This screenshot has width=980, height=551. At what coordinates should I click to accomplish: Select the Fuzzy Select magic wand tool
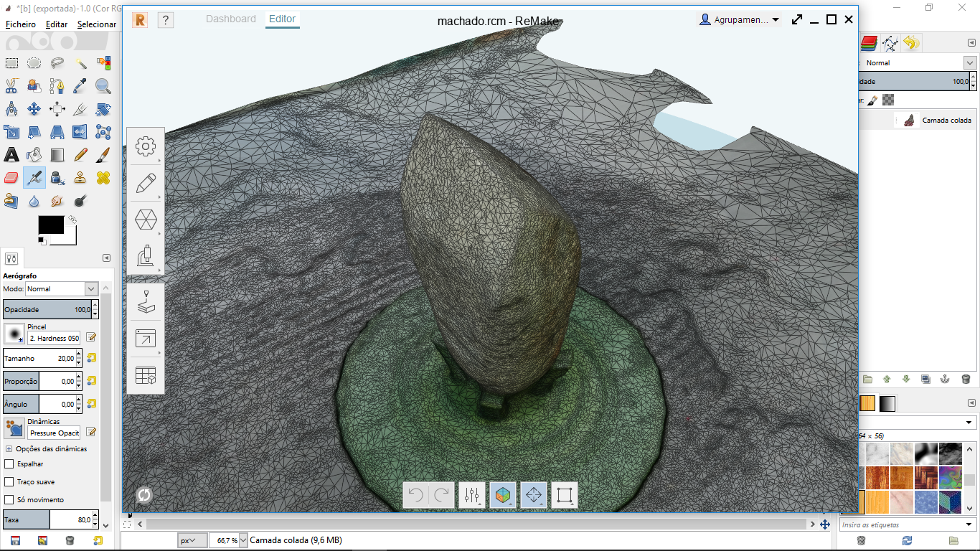80,63
